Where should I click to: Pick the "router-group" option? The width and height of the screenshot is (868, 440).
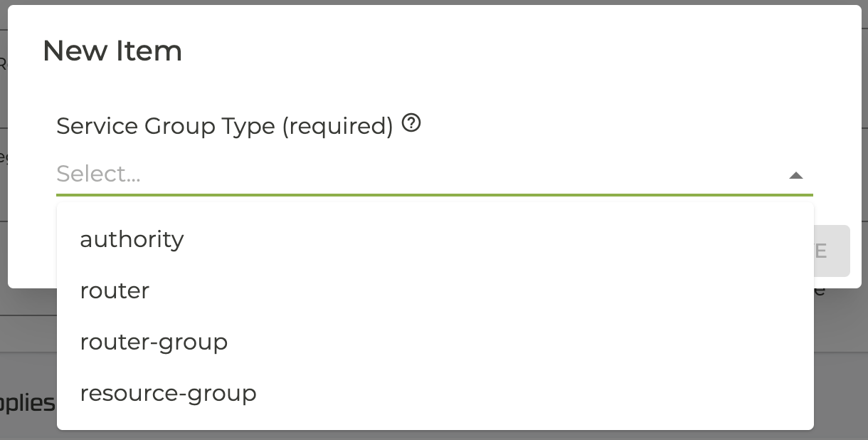(154, 342)
